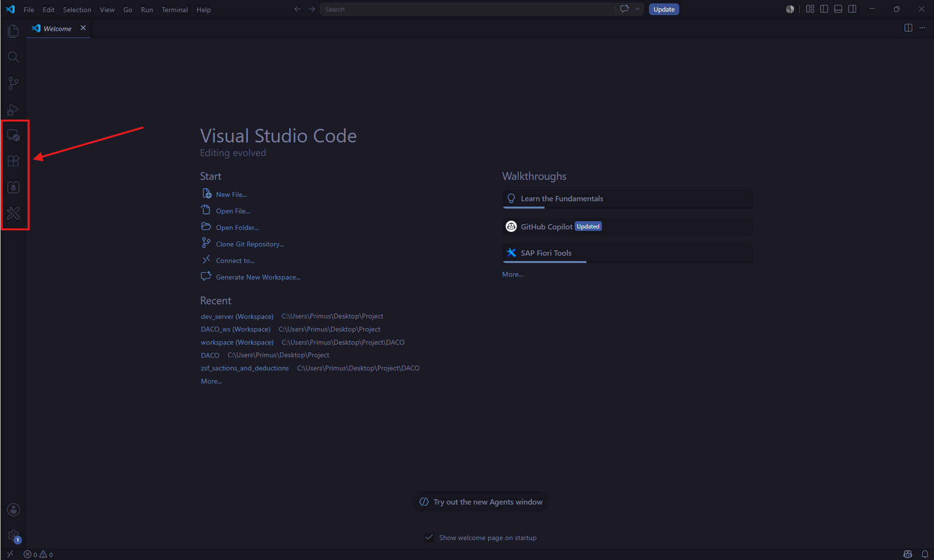Open Copilot chat from title bar icon
The image size is (934, 560).
(x=625, y=9)
